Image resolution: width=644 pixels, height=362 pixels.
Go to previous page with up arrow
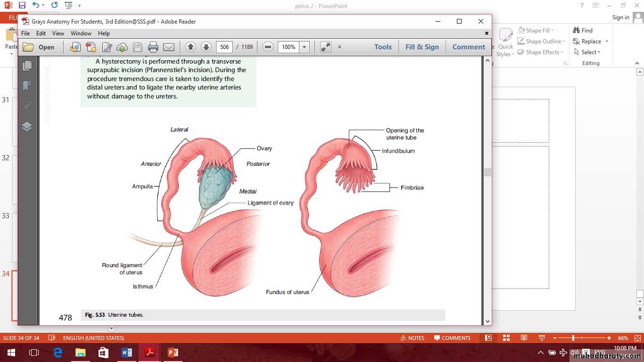pos(190,47)
